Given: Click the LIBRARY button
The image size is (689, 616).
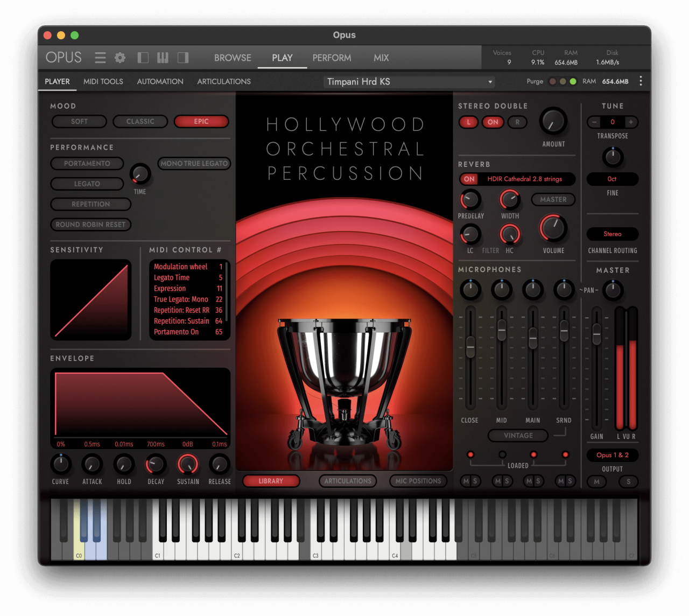Looking at the screenshot, I should [x=271, y=481].
